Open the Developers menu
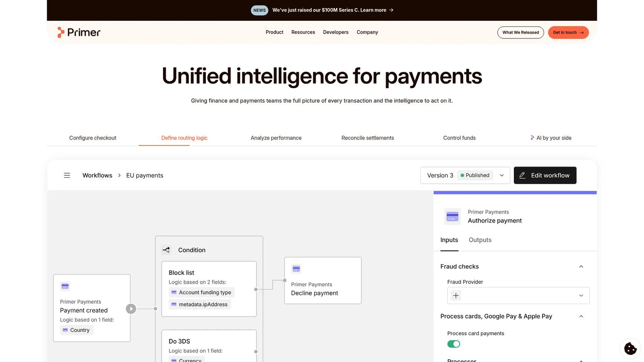This screenshot has width=644, height=362. (x=336, y=32)
